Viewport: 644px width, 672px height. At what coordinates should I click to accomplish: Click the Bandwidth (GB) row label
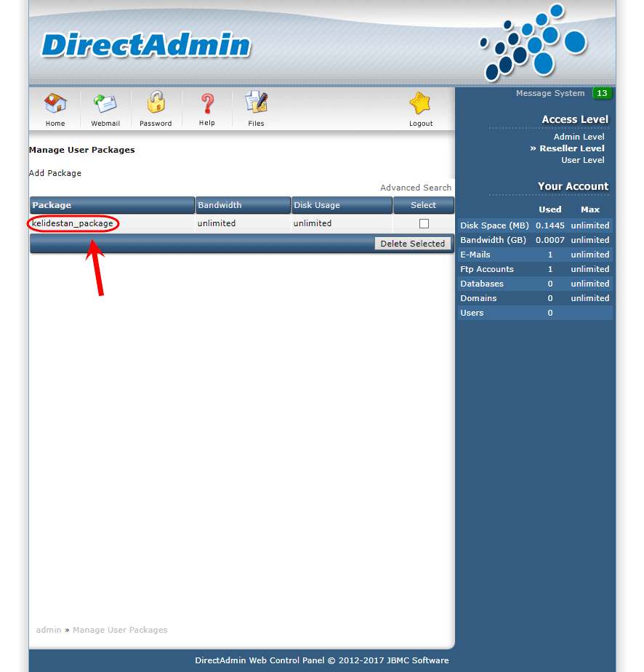click(494, 240)
